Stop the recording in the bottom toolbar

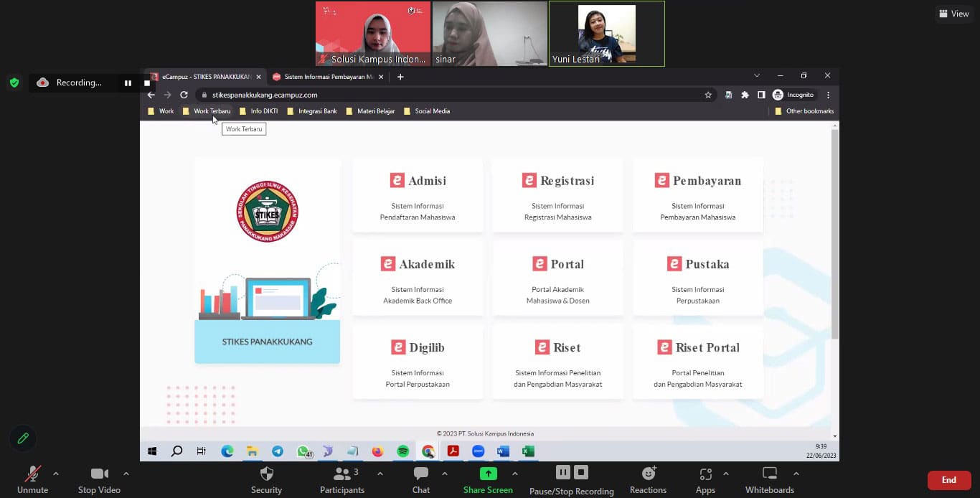point(581,472)
